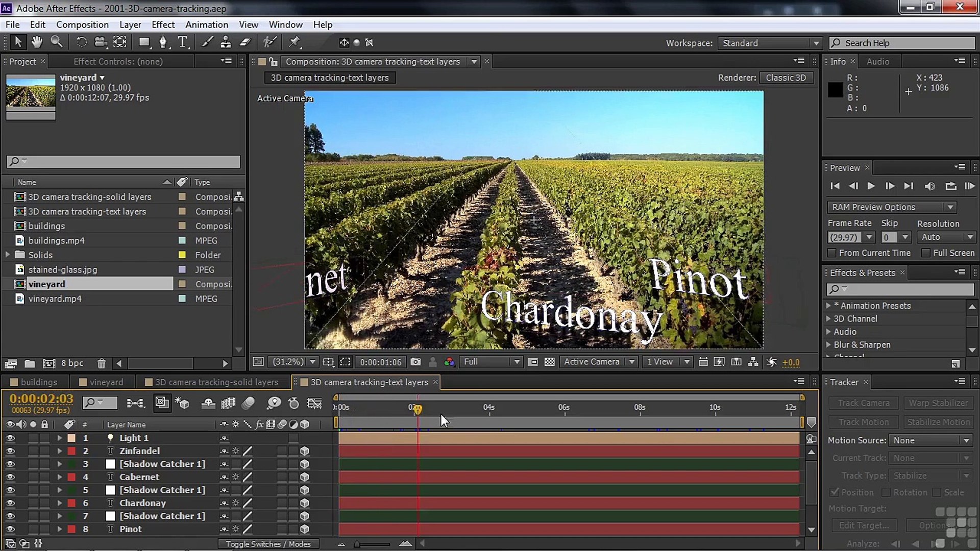Click the snapshot camera icon in viewer
980x551 pixels.
pyautogui.click(x=415, y=362)
